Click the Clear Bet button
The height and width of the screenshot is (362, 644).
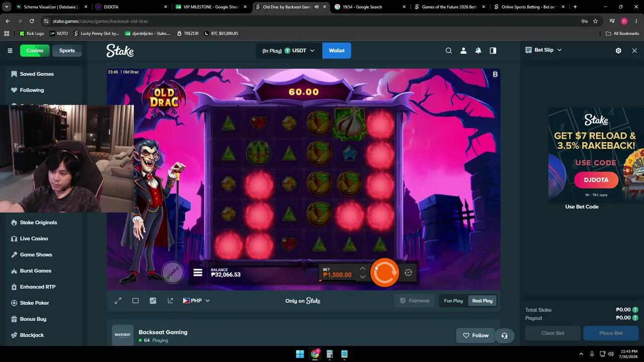(x=553, y=333)
